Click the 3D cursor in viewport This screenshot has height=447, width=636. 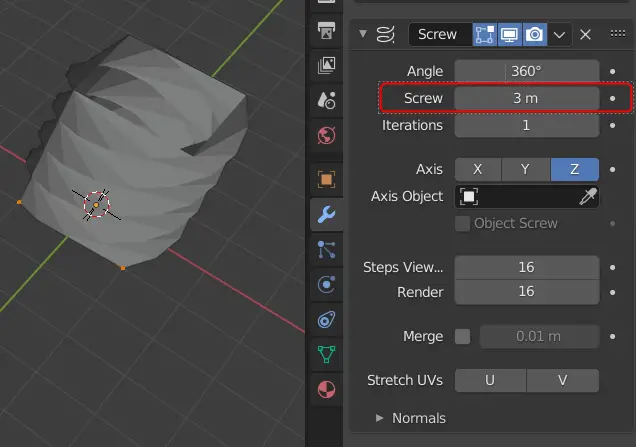tap(97, 205)
